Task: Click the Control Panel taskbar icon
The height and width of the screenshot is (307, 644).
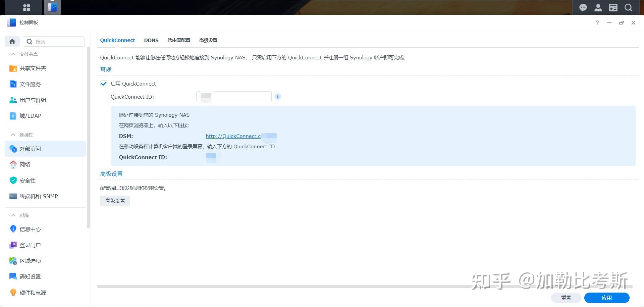Action: pos(52,7)
